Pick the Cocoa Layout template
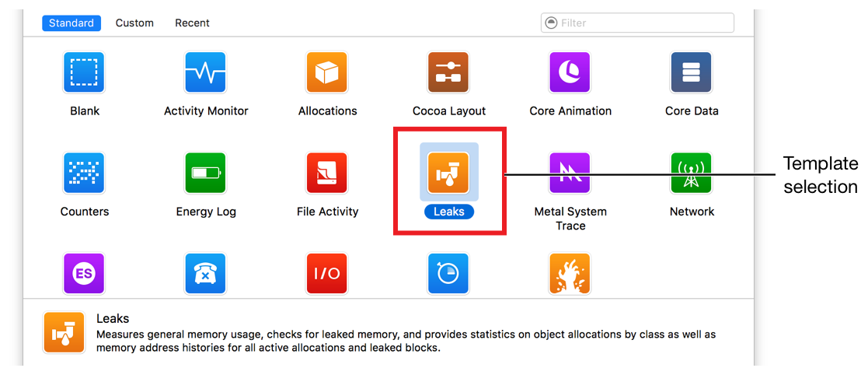This screenshot has height=375, width=868. [x=448, y=72]
